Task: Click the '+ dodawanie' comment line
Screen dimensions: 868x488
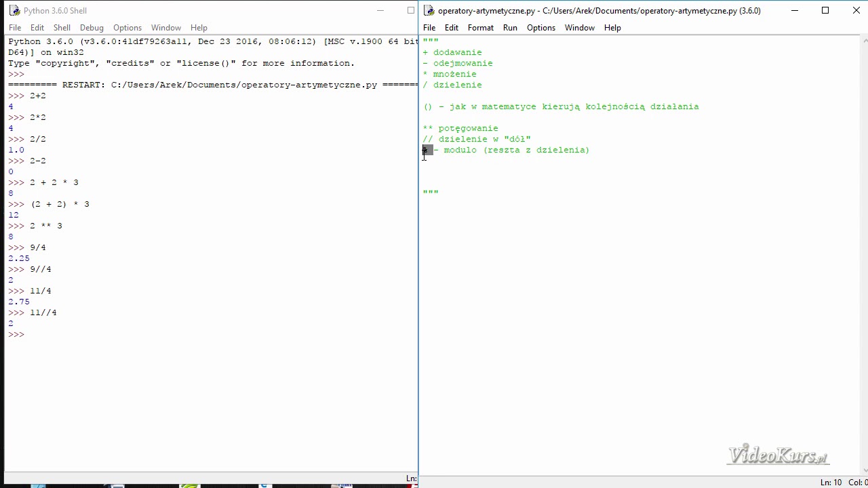Action: [452, 52]
